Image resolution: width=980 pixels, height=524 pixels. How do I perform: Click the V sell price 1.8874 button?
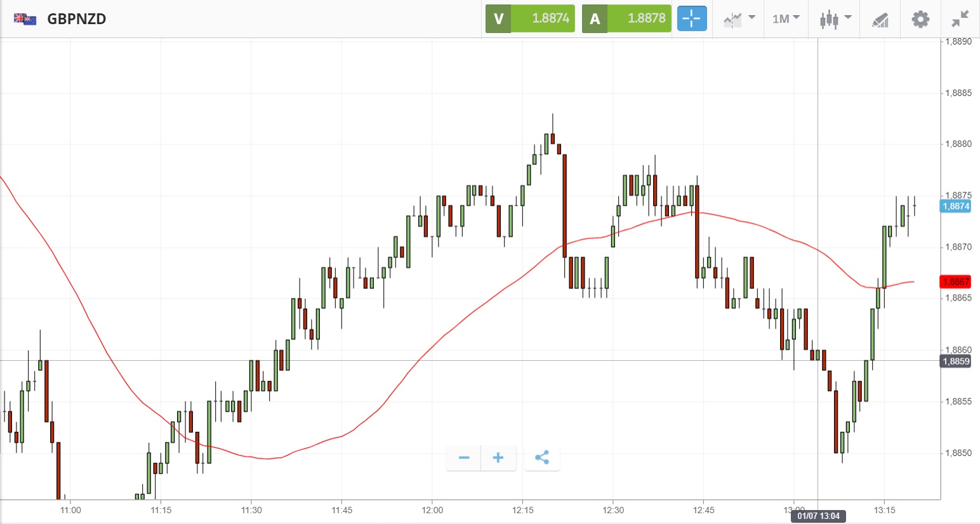(530, 18)
